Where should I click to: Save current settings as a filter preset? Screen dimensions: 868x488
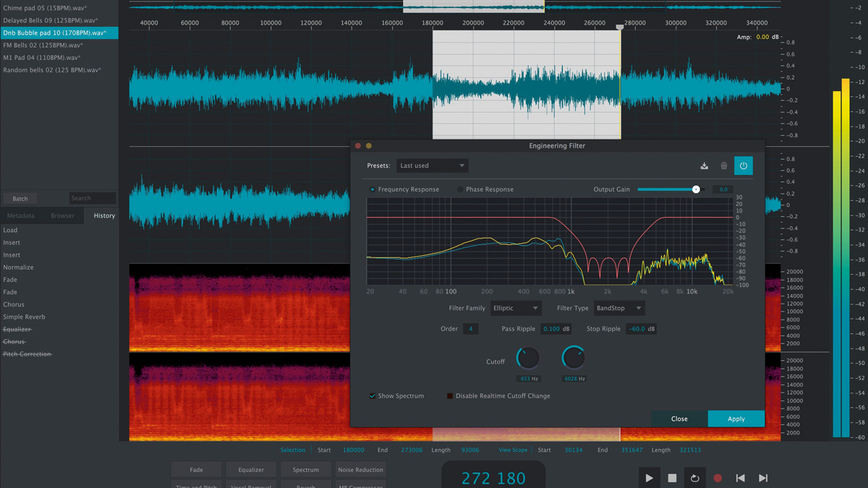click(704, 166)
